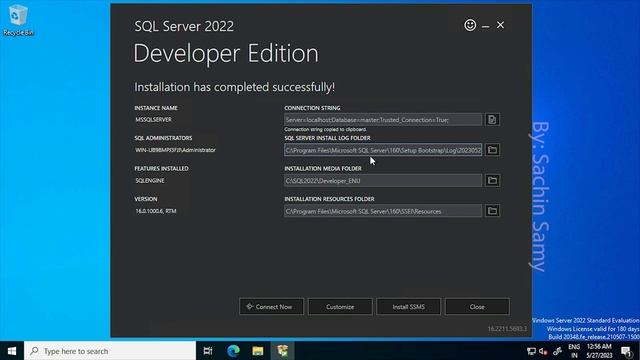Click the Install SSMS button
Image resolution: width=640 pixels, height=360 pixels.
coord(409,307)
